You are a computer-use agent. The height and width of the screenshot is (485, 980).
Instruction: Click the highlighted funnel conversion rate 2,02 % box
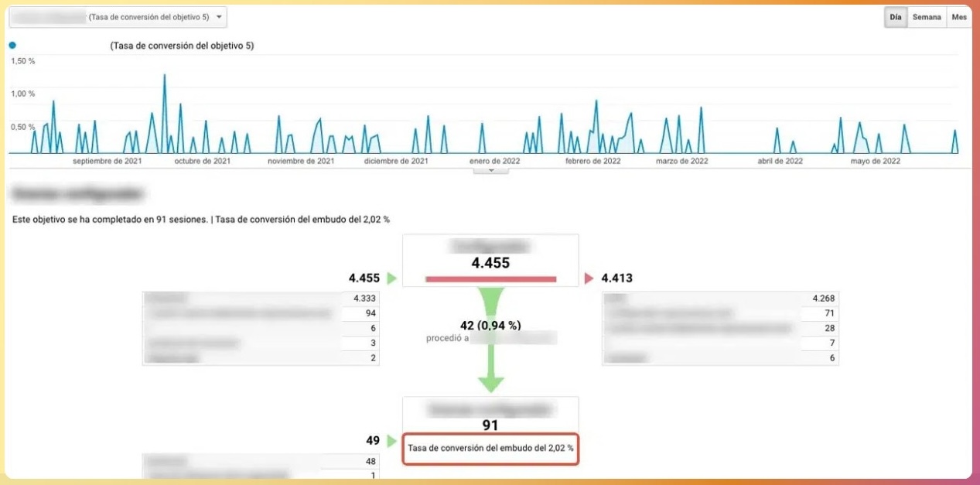pos(490,448)
